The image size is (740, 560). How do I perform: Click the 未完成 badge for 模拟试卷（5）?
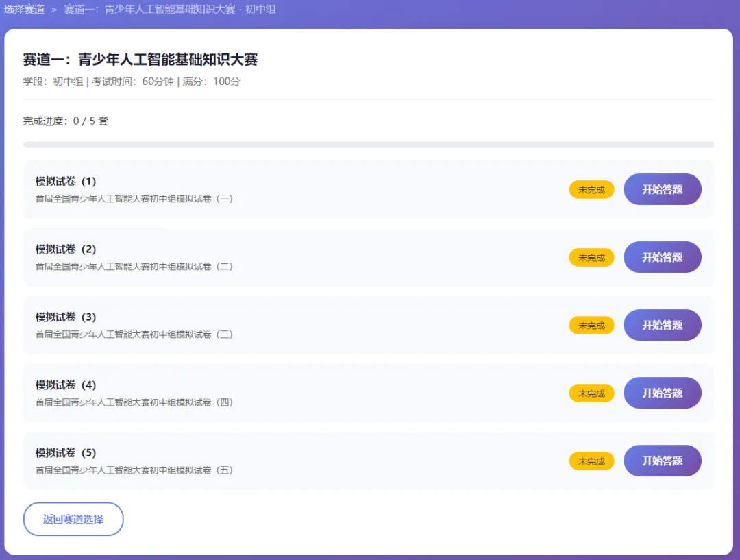[591, 461]
